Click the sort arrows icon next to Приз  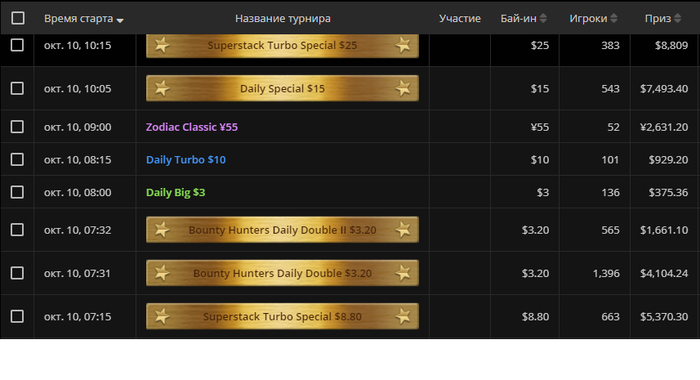[678, 18]
